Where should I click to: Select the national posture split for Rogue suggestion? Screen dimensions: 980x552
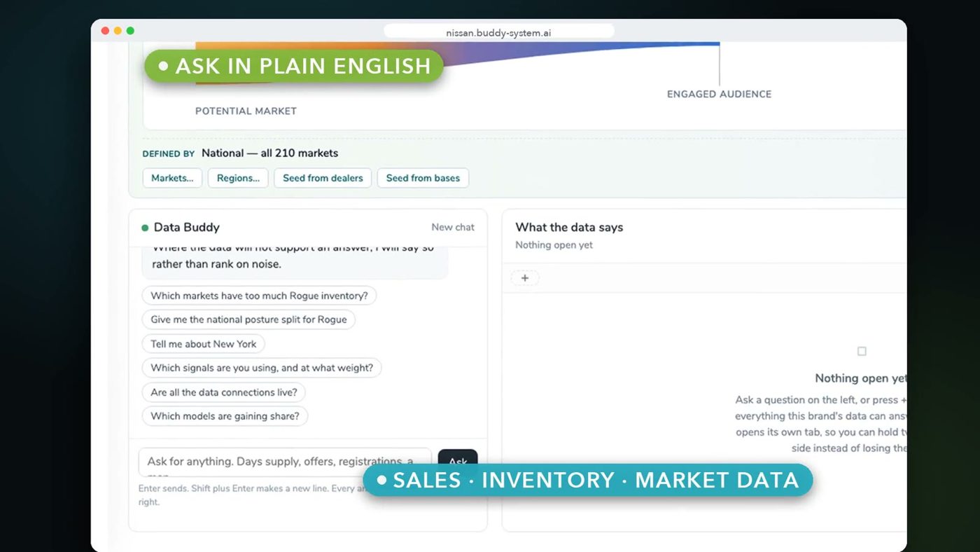[x=248, y=319]
